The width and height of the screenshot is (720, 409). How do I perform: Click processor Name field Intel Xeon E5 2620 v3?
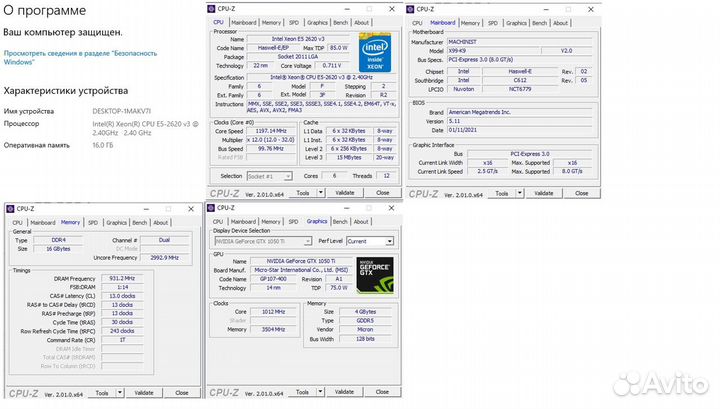298,39
